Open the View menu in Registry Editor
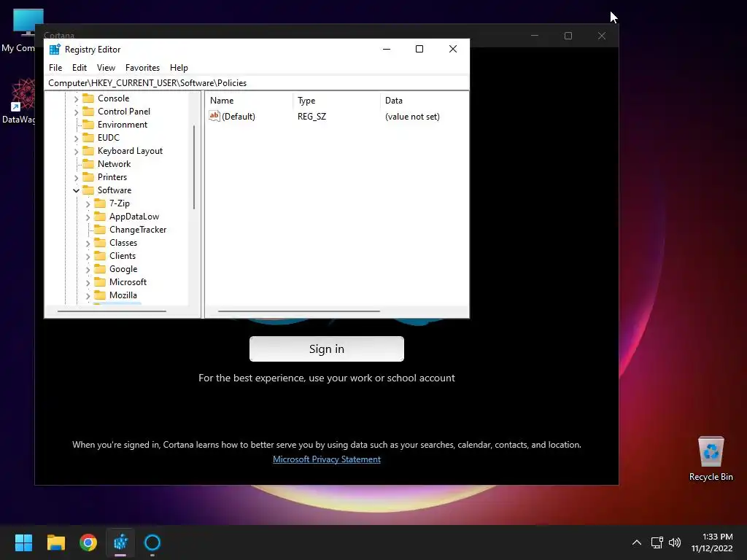The width and height of the screenshot is (747, 560). tap(106, 68)
